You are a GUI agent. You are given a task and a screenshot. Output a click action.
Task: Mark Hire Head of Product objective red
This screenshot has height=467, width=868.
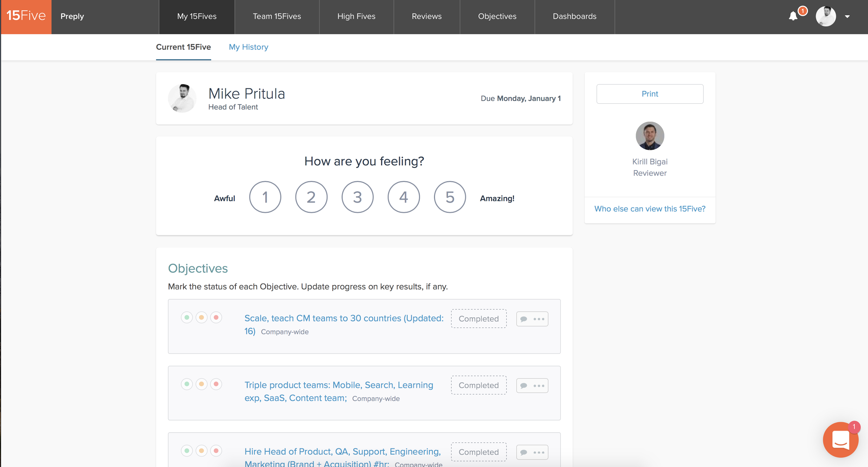point(216,451)
